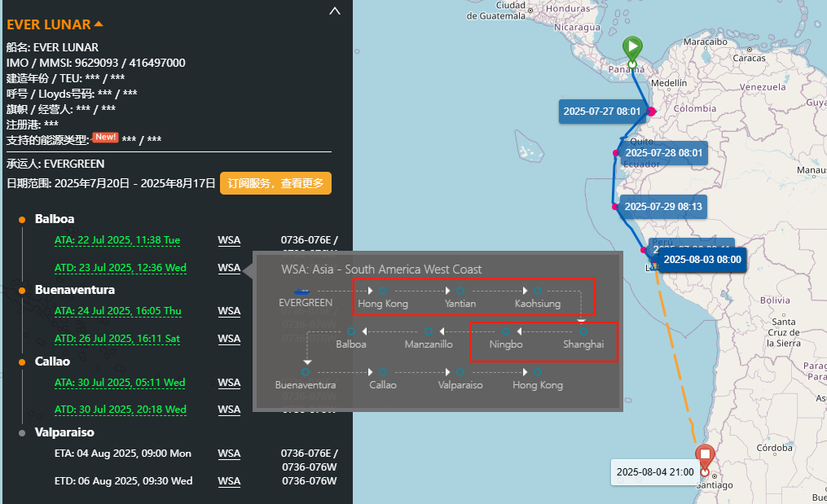Select the 2025-07-27 08:01 track label

point(602,112)
